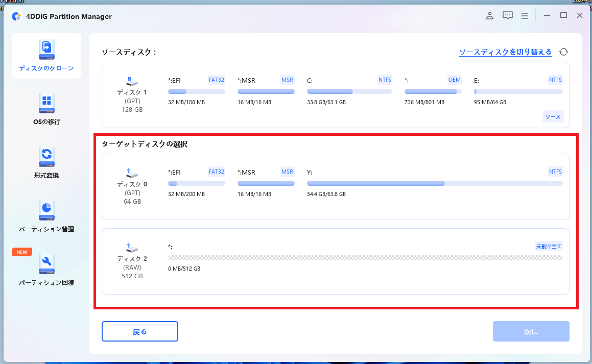Click the 戻る back button
The width and height of the screenshot is (592, 364).
139,331
